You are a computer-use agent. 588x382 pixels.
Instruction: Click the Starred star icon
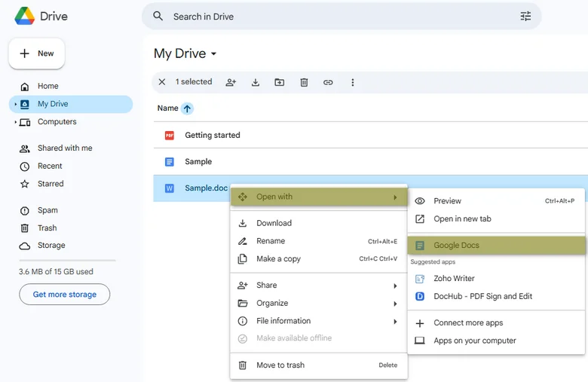25,184
